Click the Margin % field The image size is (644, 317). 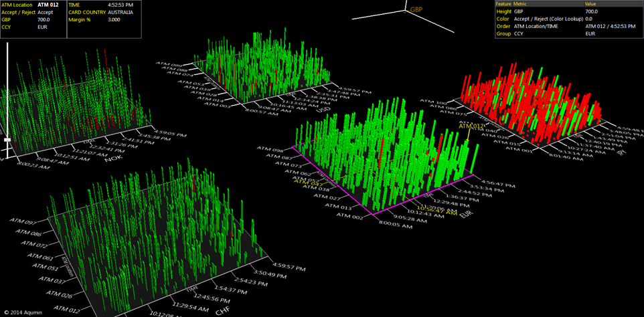(x=100, y=19)
